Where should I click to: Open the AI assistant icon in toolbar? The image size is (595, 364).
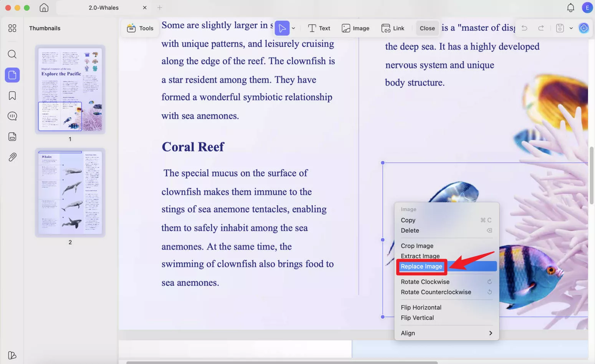583,28
